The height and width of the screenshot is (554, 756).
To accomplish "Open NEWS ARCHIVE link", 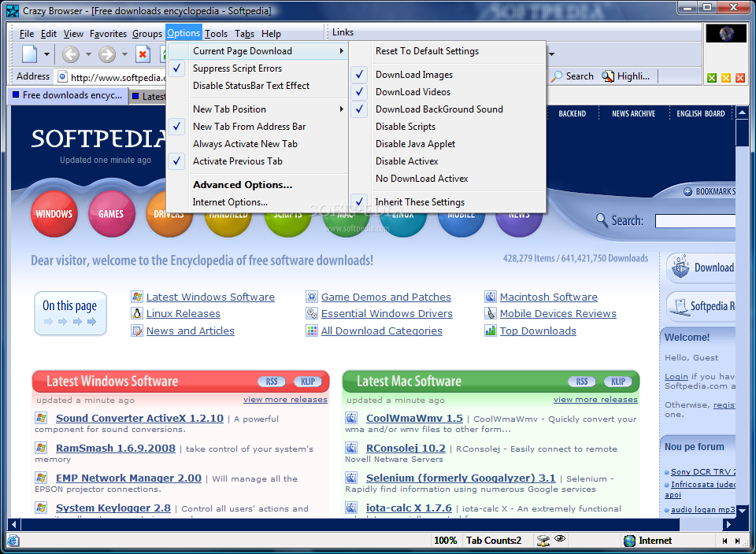I will (633, 113).
